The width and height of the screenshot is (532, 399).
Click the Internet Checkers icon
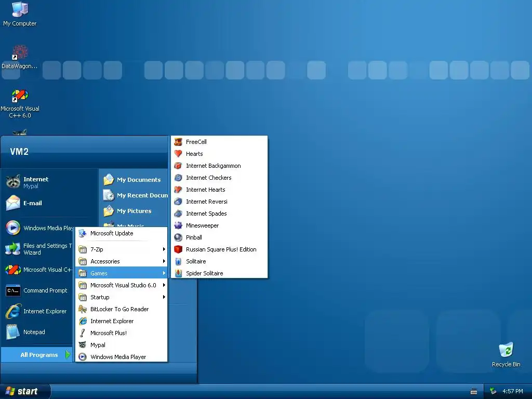[178, 178]
